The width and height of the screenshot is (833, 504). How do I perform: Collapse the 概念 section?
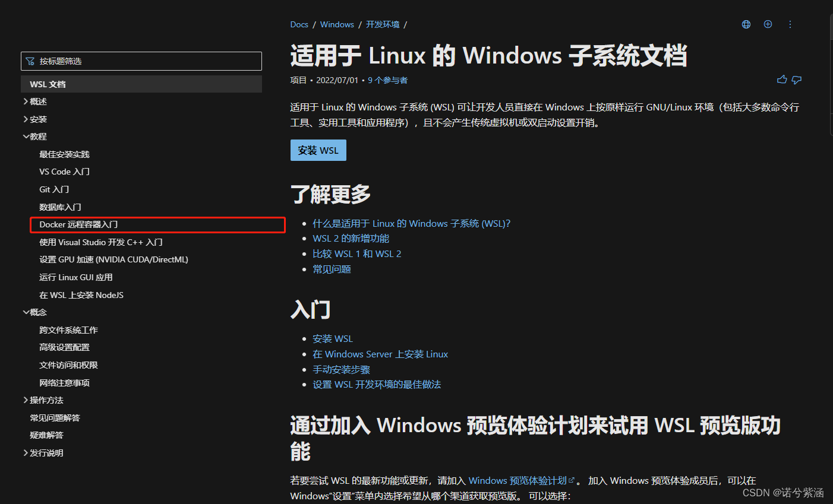pyautogui.click(x=34, y=312)
